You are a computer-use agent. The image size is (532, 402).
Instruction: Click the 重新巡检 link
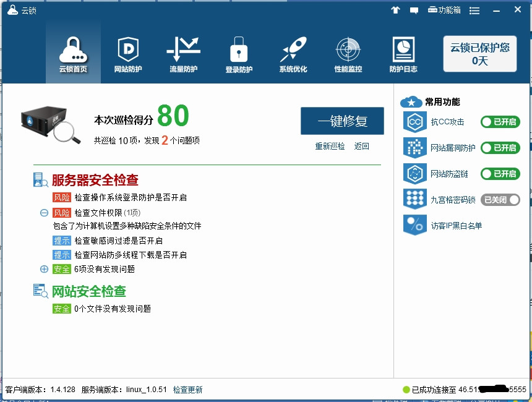tap(330, 147)
